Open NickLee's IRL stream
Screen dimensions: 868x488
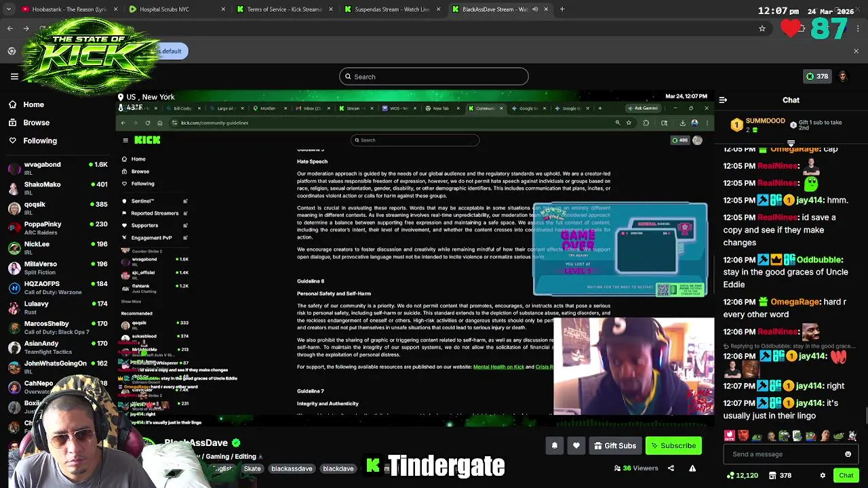58,247
